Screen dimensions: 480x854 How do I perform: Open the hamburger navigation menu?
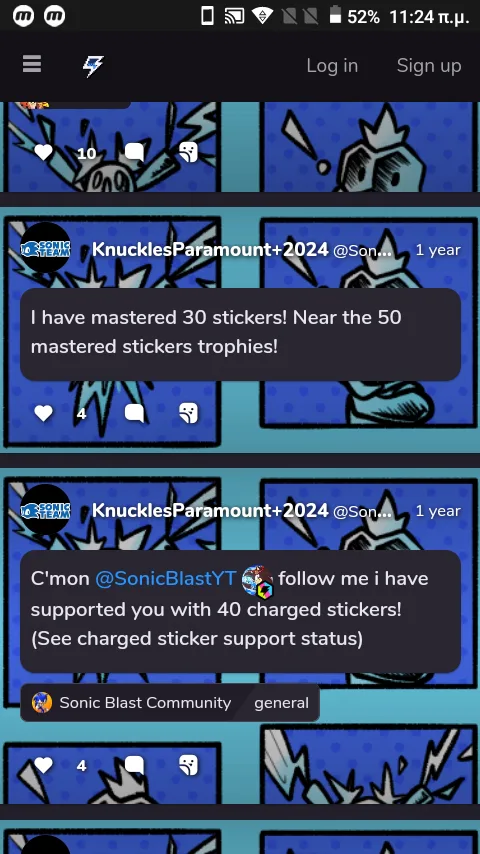[x=32, y=65]
